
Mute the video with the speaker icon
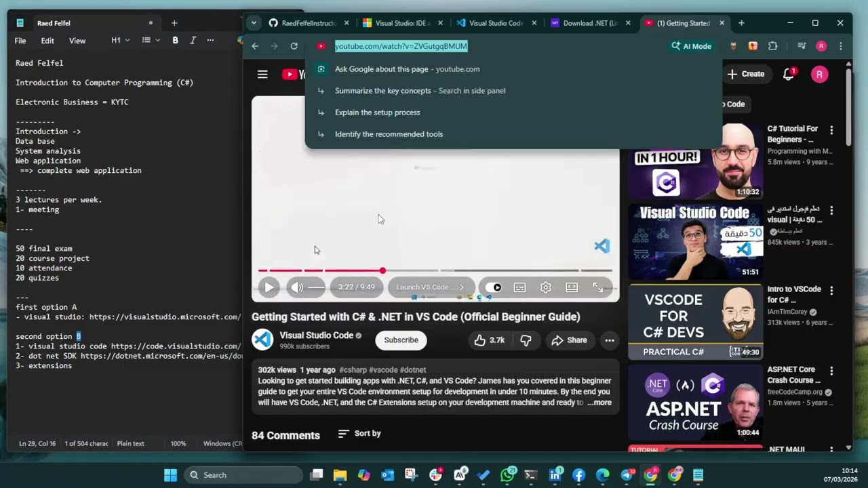pyautogui.click(x=297, y=287)
